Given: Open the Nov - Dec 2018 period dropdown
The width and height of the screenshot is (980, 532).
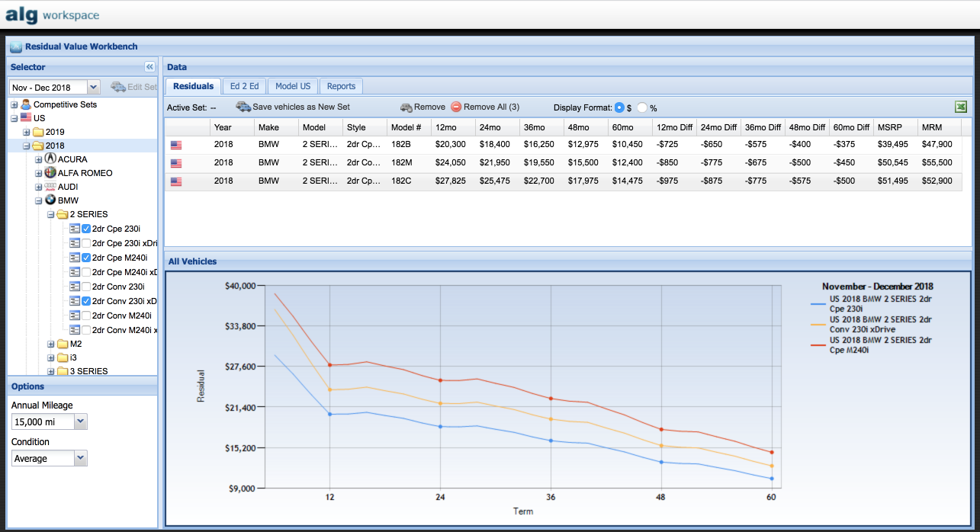Looking at the screenshot, I should [x=93, y=88].
